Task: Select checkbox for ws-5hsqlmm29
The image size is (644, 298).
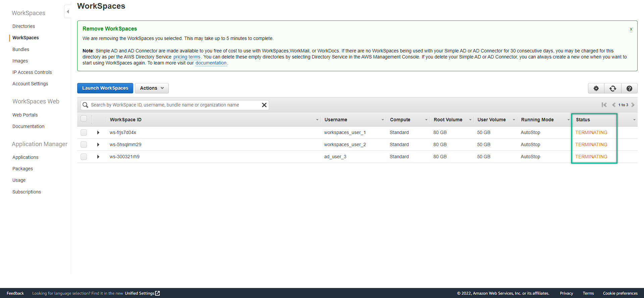Action: pos(84,145)
